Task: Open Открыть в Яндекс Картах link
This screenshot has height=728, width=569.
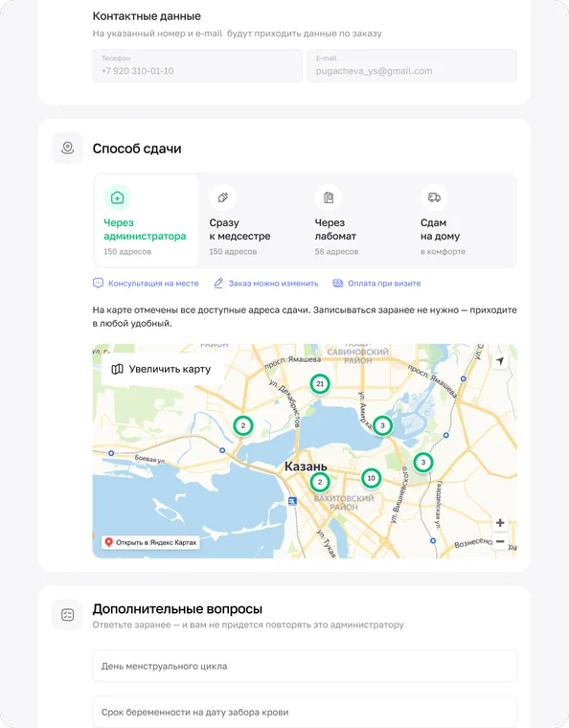Action: pos(150,542)
